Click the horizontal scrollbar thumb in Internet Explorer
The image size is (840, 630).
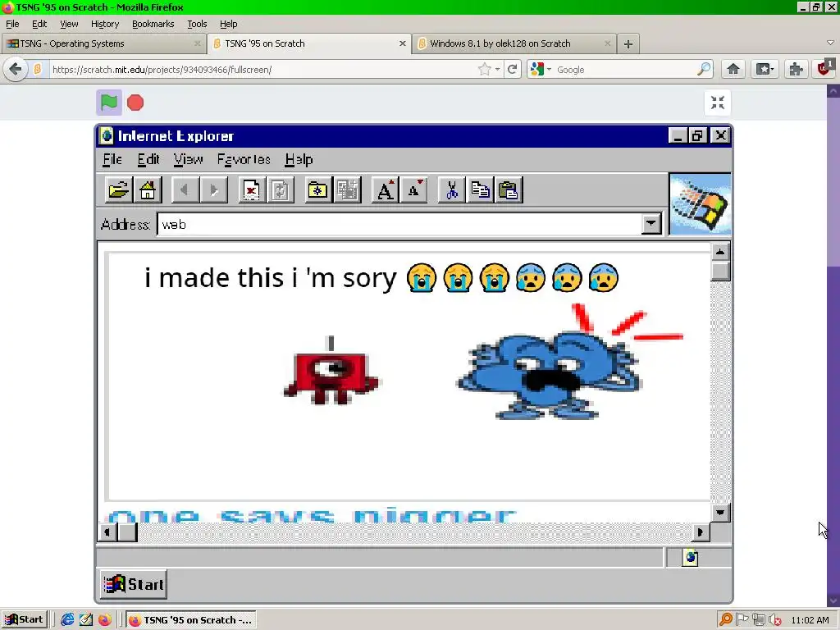coord(127,532)
